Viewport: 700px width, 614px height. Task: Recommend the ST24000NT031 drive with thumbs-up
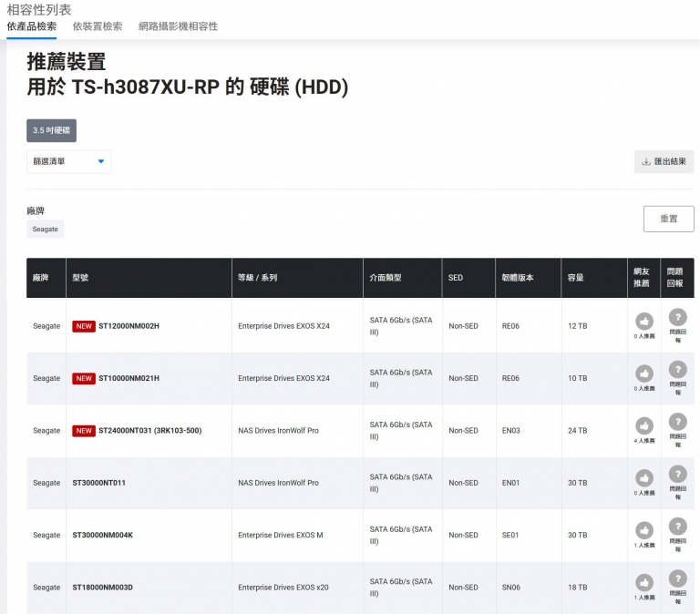pyautogui.click(x=643, y=425)
